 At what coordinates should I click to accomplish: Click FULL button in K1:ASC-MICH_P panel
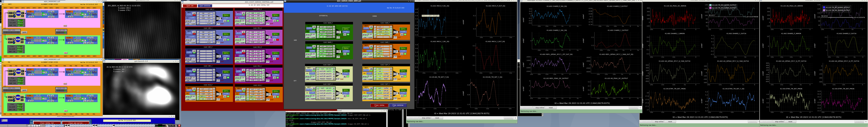click(226, 91)
